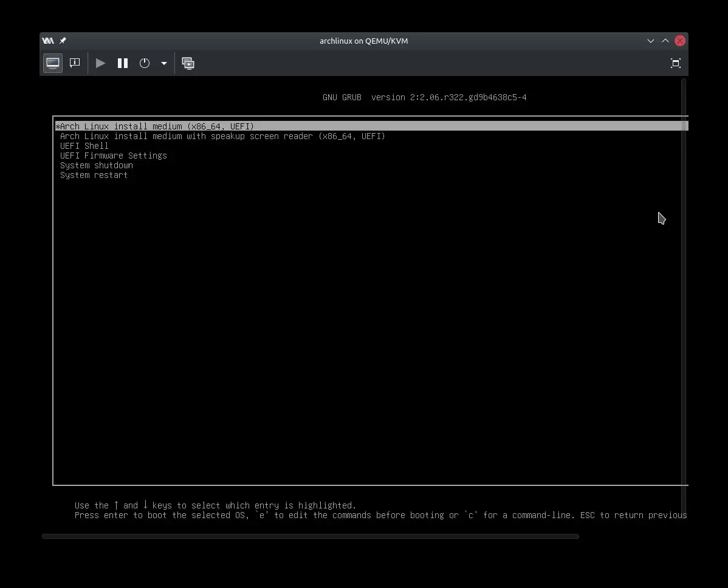Expand the shutdown options dropdown arrow
This screenshot has width=728, height=588.
click(x=163, y=63)
